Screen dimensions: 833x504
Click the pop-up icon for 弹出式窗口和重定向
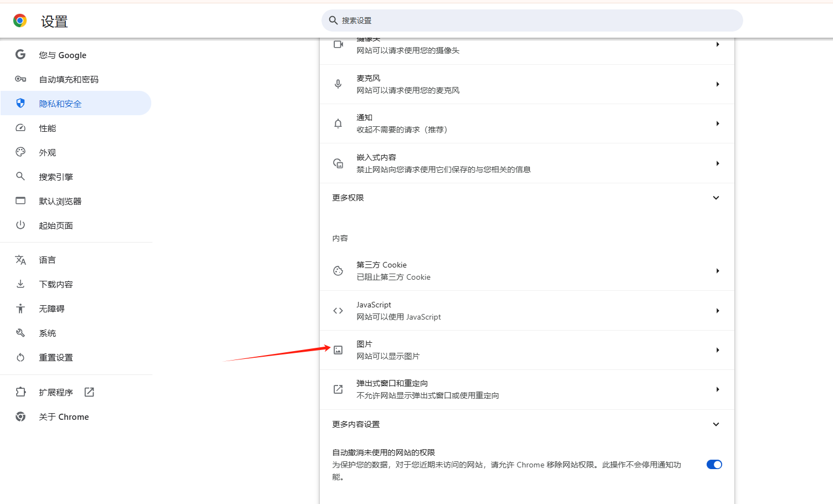point(338,389)
